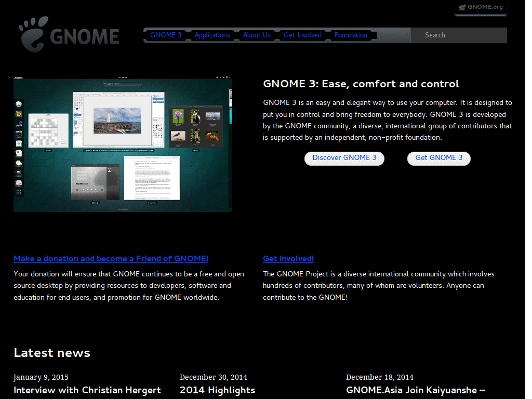This screenshot has width=532, height=399.
Task: Select the Foundation navigation item
Action: click(x=351, y=35)
